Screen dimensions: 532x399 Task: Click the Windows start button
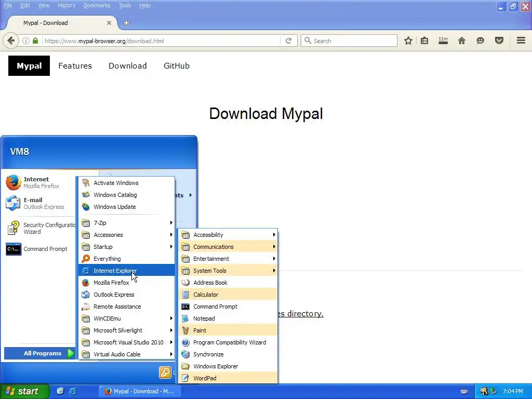(x=24, y=391)
